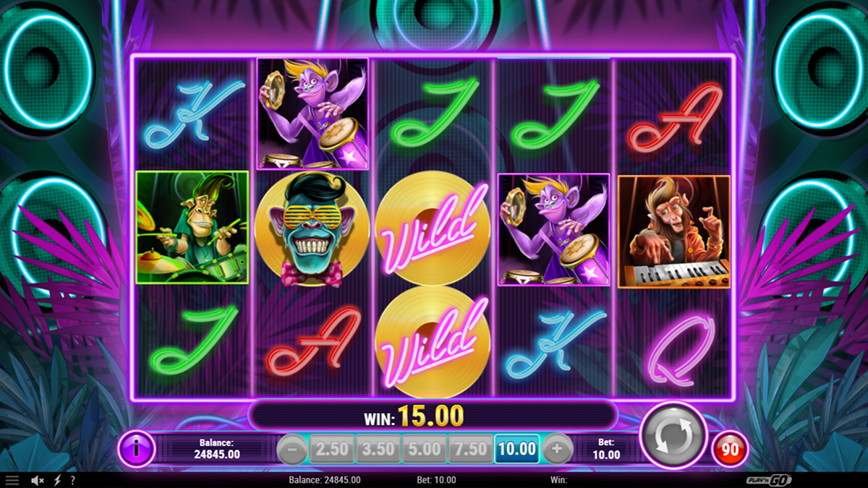Click the keyboard player monkey symbol
This screenshot has width=868, height=488.
[x=674, y=231]
